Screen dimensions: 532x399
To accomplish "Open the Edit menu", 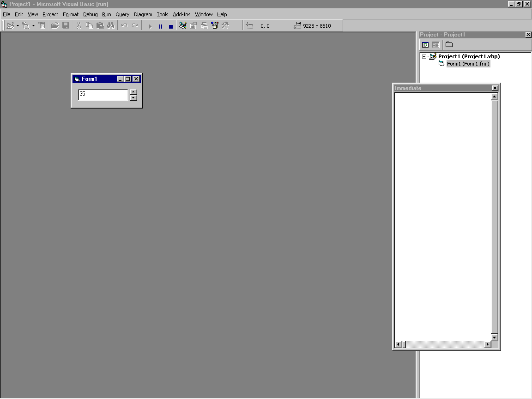I will (19, 14).
